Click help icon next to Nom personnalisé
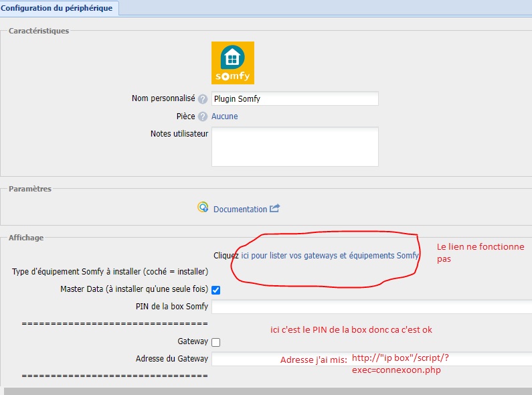This screenshot has height=395, width=532. point(203,99)
